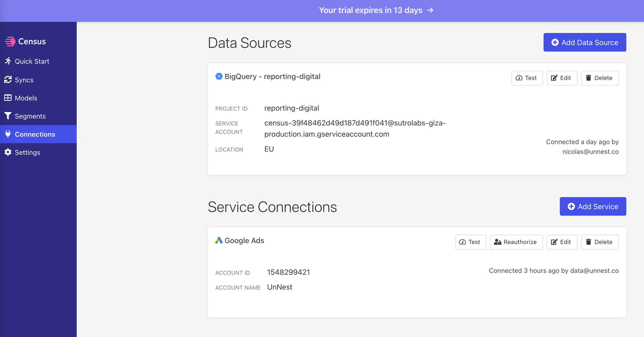Click the account name UnNest
The image size is (644, 337).
pyautogui.click(x=280, y=287)
